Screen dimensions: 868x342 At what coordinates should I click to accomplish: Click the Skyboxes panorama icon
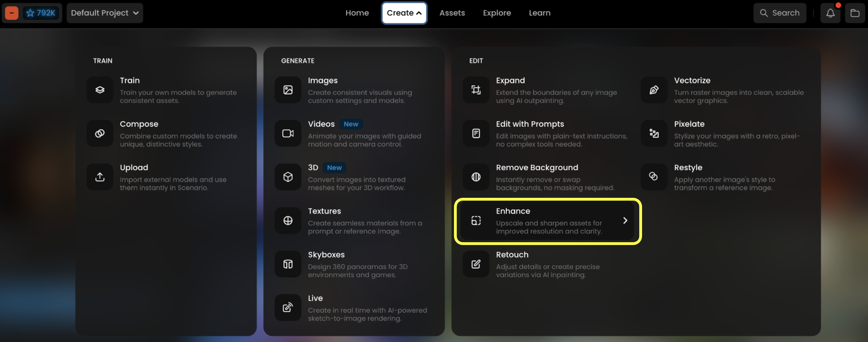(288, 264)
